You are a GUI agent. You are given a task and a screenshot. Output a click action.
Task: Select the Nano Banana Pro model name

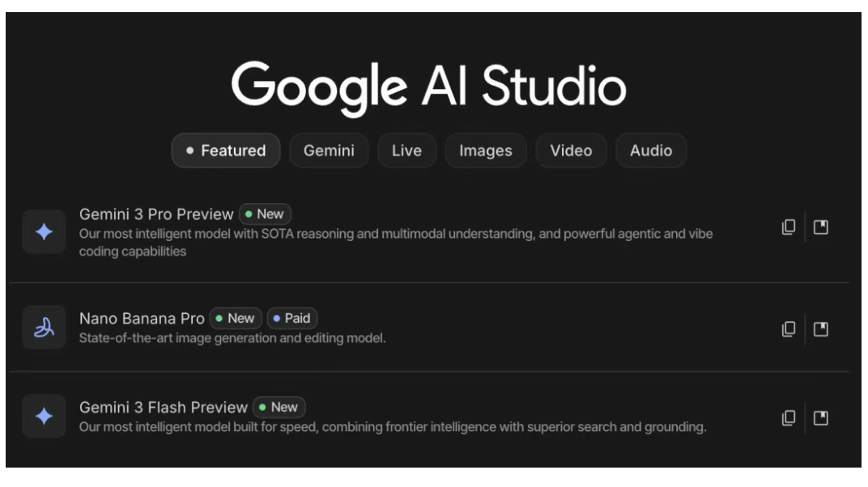point(142,318)
